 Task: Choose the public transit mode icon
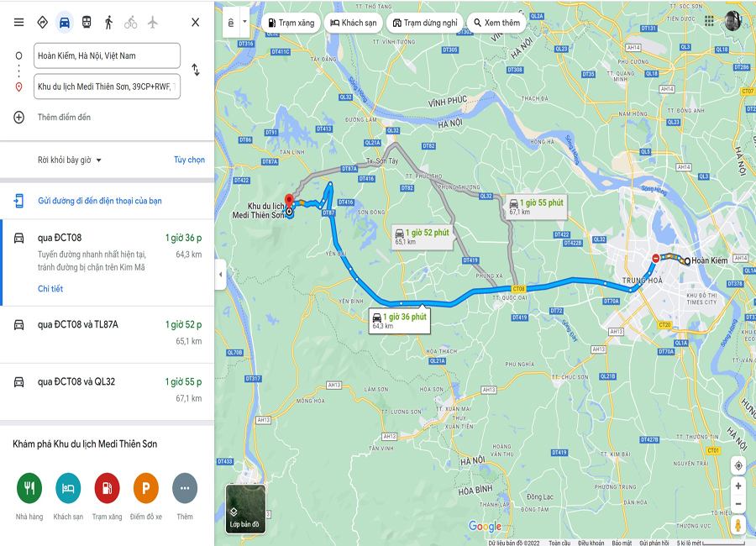coord(87,22)
